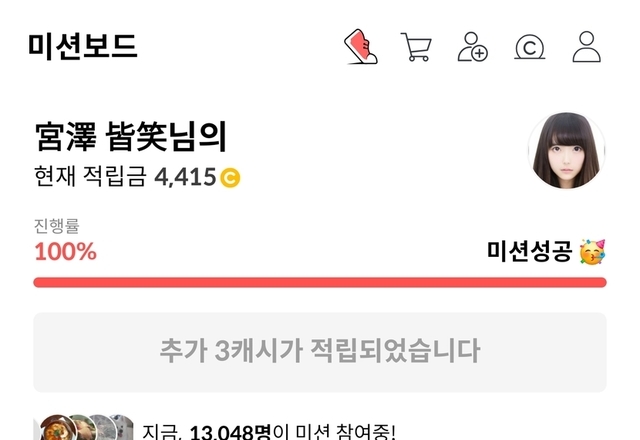Click the 미션보드 page title
Viewport: 640px width, 440px height.
click(x=82, y=47)
